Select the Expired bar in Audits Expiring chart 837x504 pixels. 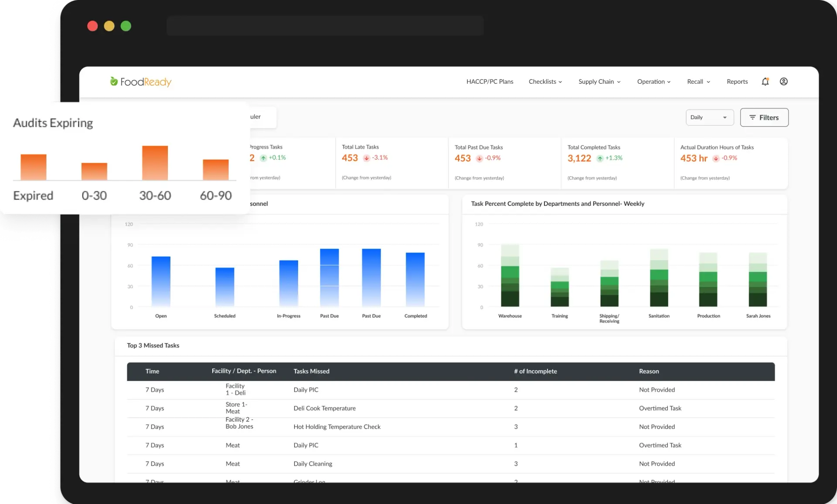pyautogui.click(x=33, y=168)
